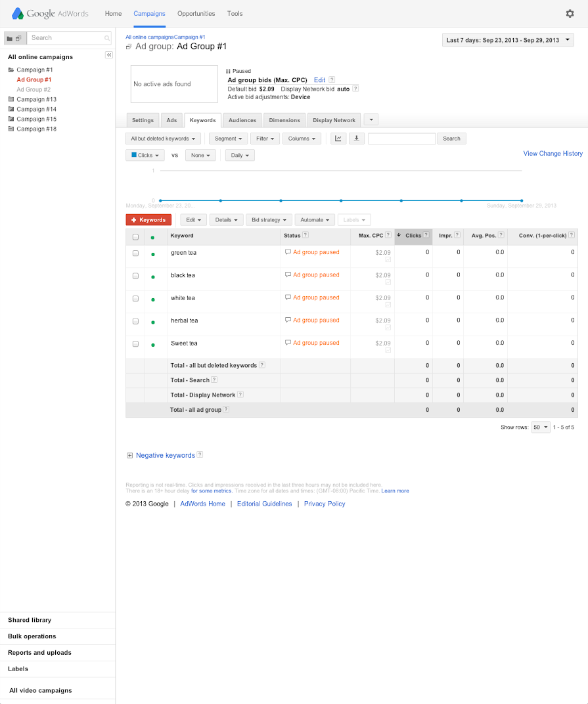Click the expand-windows icon next to folder icon
This screenshot has width=588, height=704.
[x=18, y=38]
